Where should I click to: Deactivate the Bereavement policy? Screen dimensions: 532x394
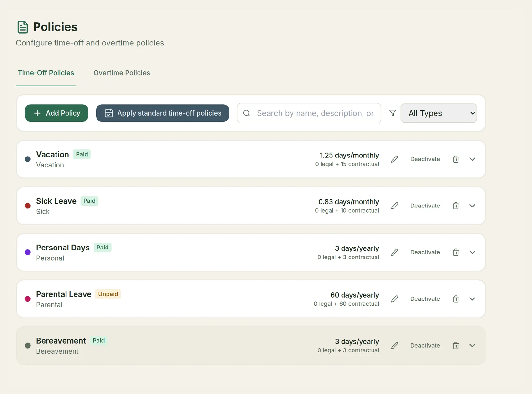point(425,345)
